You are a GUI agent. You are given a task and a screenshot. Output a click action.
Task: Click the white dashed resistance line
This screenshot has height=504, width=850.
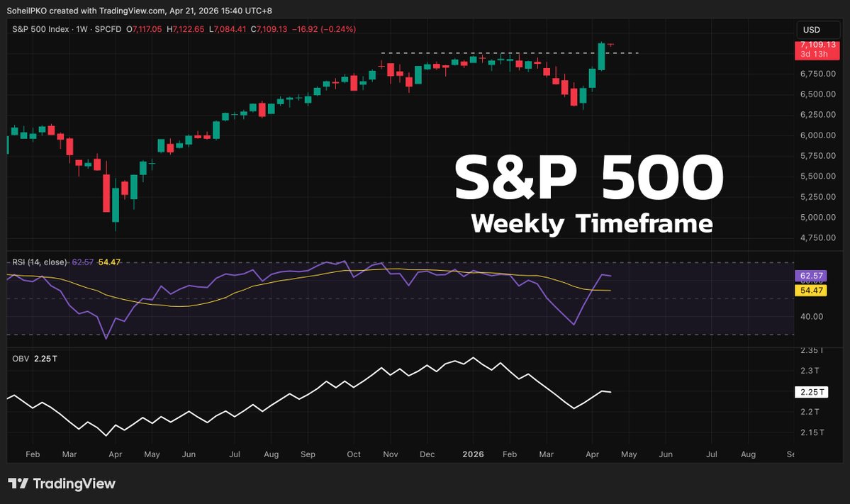510,53
